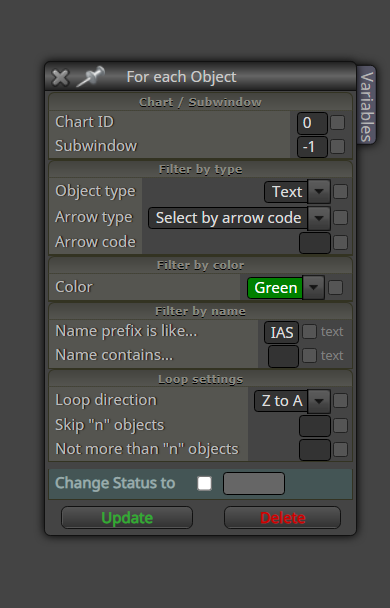Open the Object type dropdown showing Text
Screen dimensions: 390x608
point(297,192)
